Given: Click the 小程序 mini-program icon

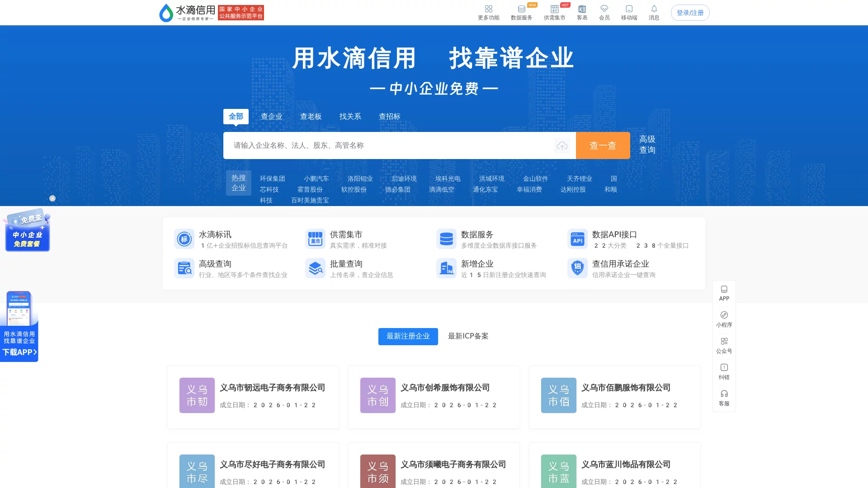Looking at the screenshot, I should 724,319.
